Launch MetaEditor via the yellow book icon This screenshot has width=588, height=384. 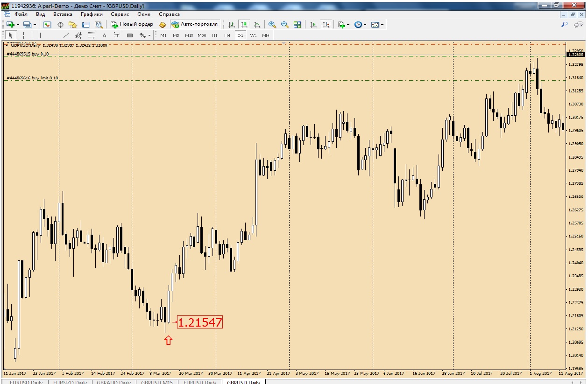click(163, 24)
